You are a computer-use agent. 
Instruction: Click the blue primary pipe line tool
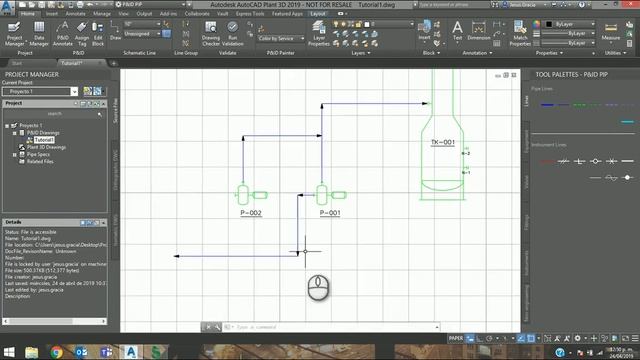point(547,105)
